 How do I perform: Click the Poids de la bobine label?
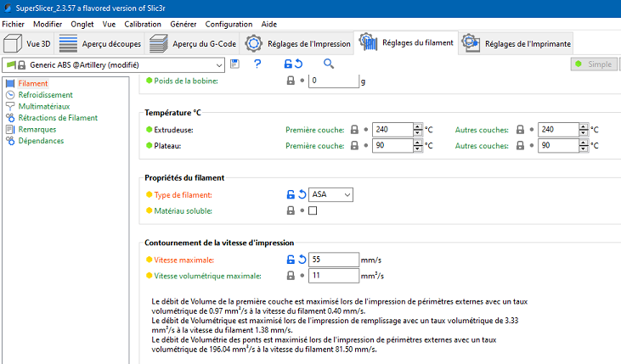186,81
